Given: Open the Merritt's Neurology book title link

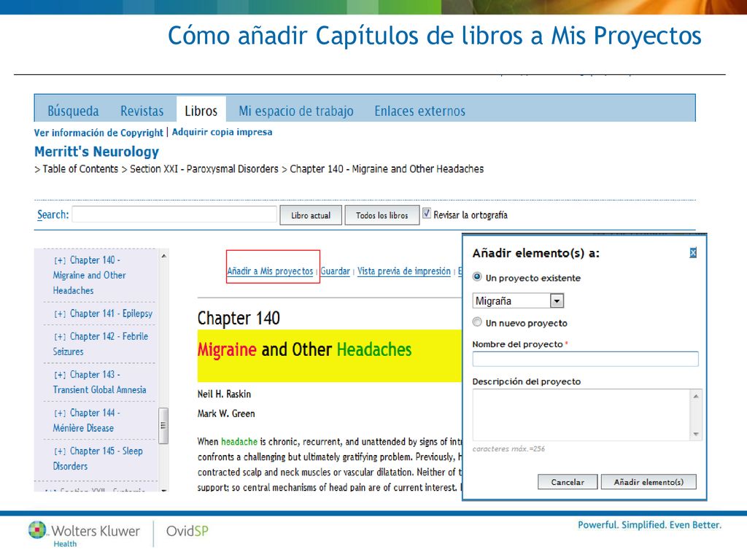Looking at the screenshot, I should tap(97, 152).
